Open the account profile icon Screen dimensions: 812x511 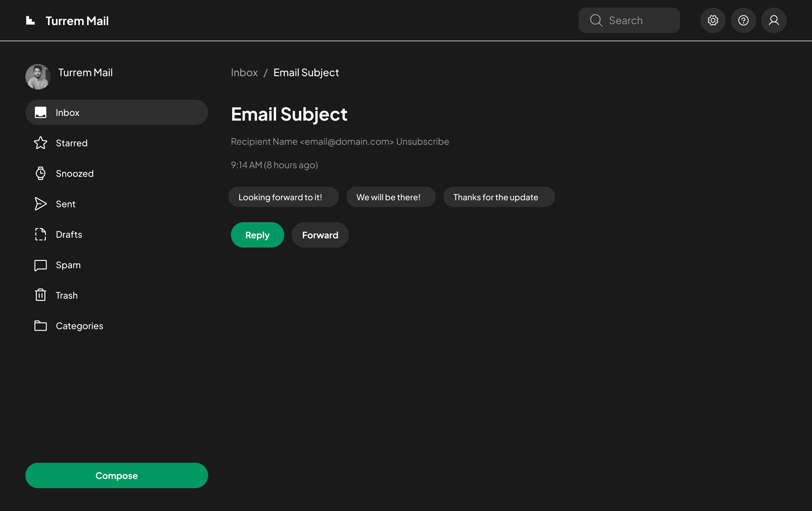click(774, 20)
